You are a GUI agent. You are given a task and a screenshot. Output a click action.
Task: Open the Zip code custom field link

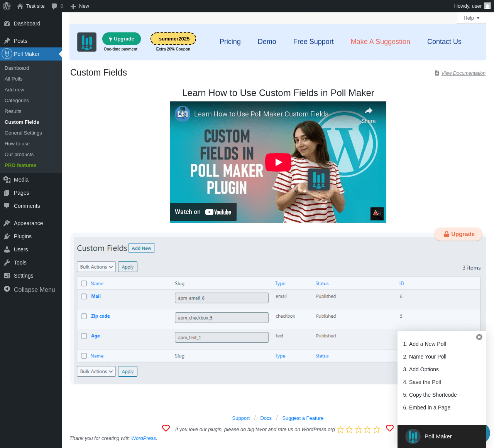[x=100, y=316]
